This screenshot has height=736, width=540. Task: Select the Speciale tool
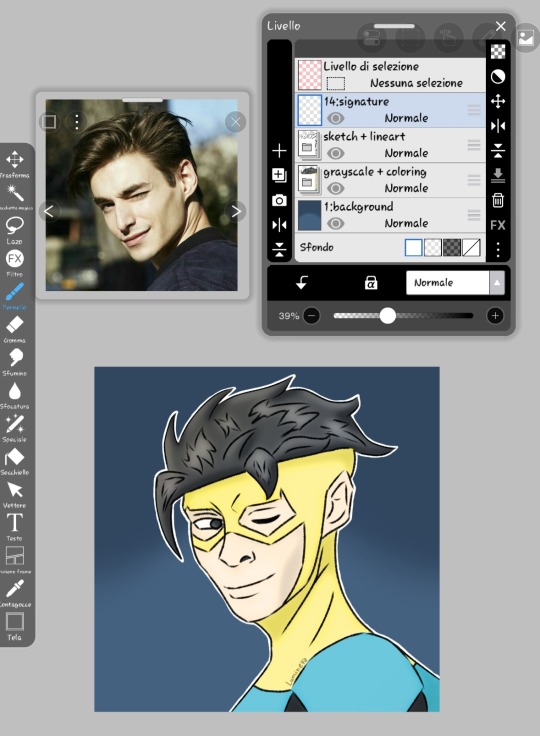pyautogui.click(x=15, y=428)
